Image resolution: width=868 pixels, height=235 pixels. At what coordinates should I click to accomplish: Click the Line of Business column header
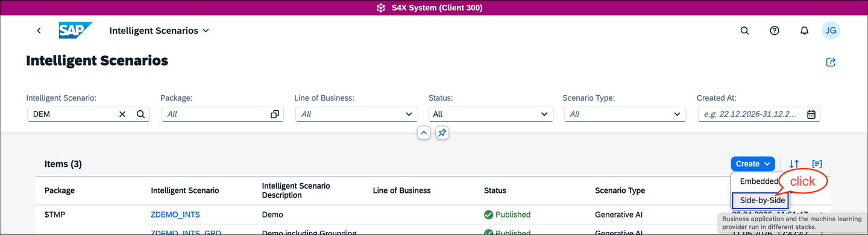pyautogui.click(x=402, y=190)
